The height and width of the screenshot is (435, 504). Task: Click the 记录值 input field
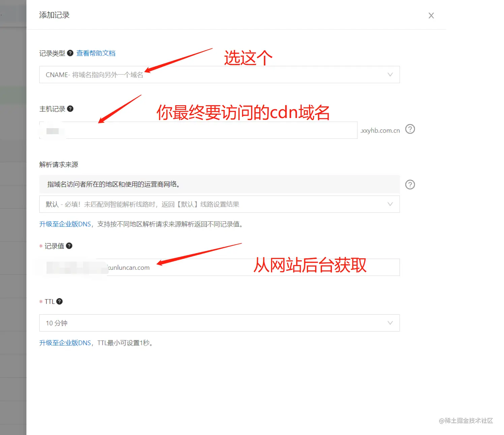(x=219, y=267)
